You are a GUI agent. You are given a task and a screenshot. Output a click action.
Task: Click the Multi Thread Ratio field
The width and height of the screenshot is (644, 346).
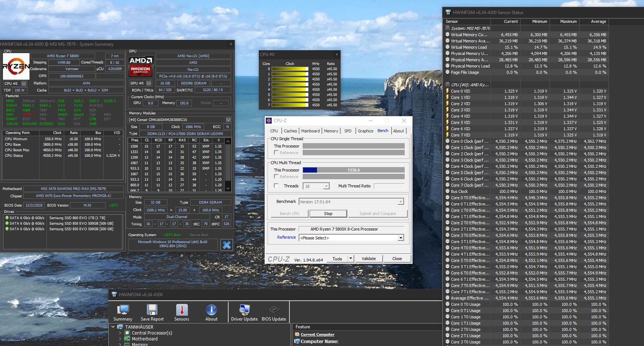(389, 186)
